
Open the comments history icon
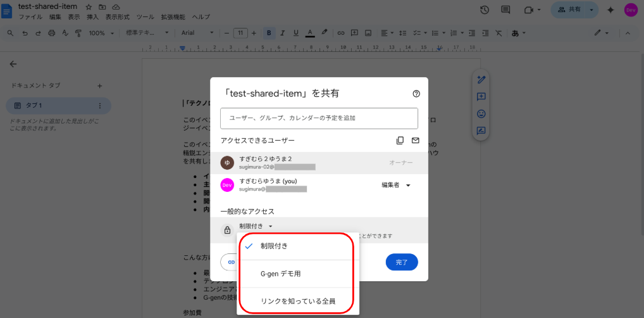(505, 10)
